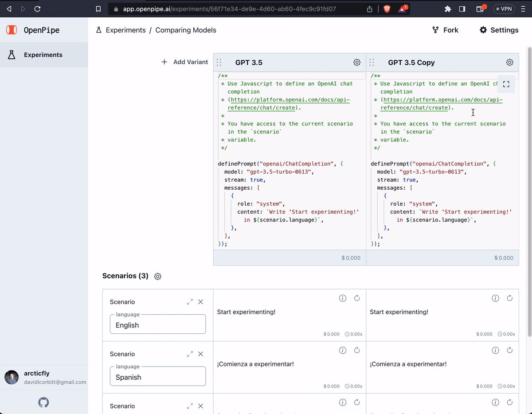Open browser extensions puzzle icon
Screen dimensions: 532x414
click(447, 9)
